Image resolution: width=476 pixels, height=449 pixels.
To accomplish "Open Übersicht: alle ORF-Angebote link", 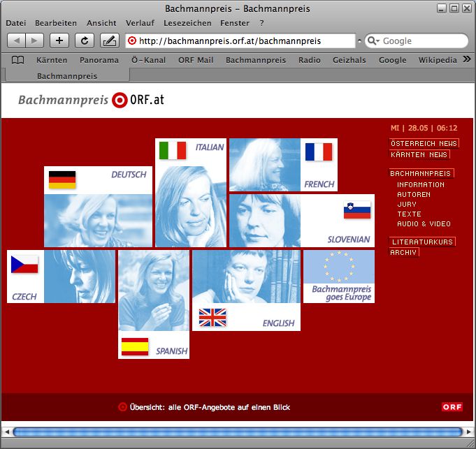I will pyautogui.click(x=210, y=407).
